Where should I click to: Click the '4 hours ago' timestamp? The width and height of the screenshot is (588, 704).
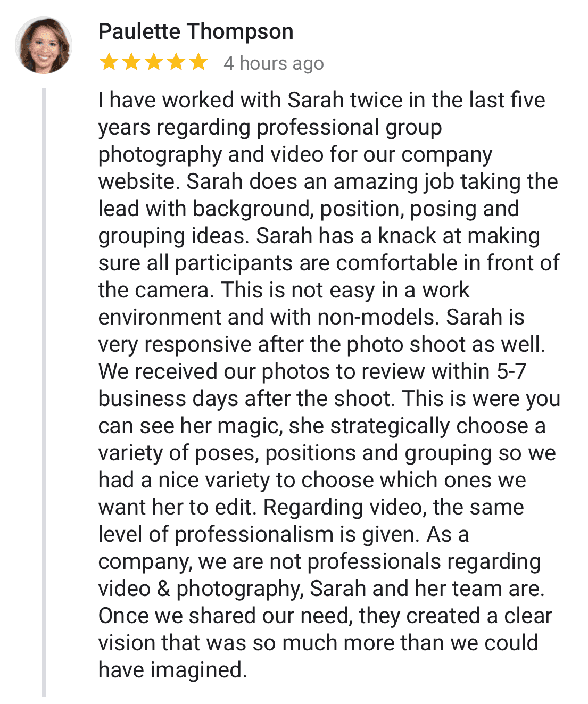(274, 63)
